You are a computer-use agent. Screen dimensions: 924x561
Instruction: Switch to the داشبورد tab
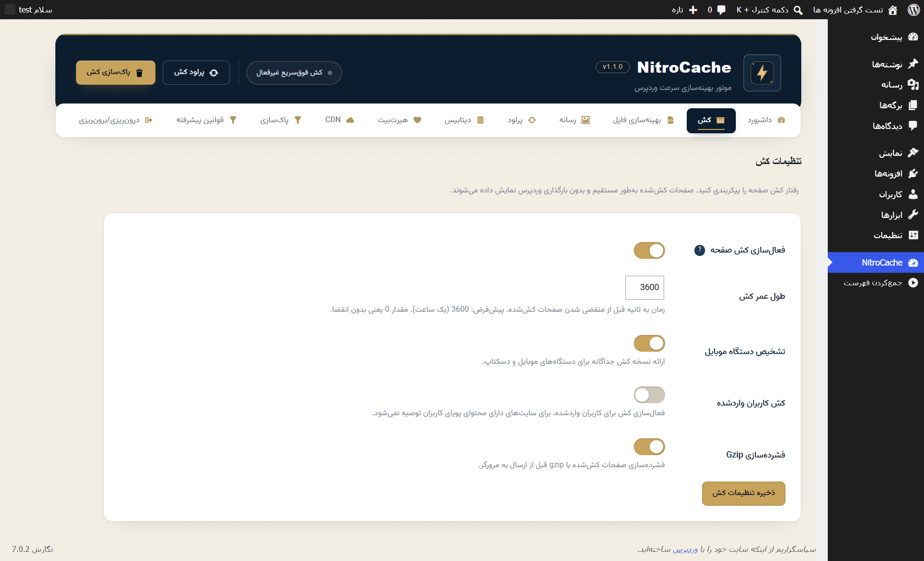coord(766,120)
